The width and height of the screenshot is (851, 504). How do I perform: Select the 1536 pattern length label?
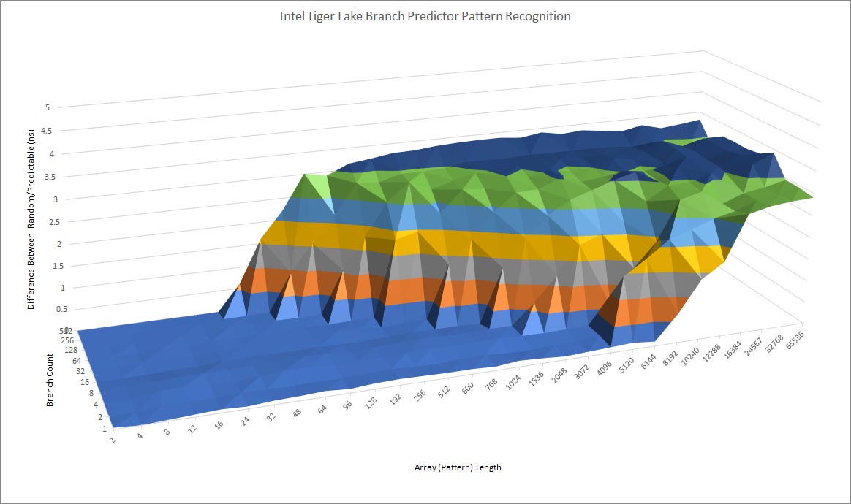[x=536, y=379]
